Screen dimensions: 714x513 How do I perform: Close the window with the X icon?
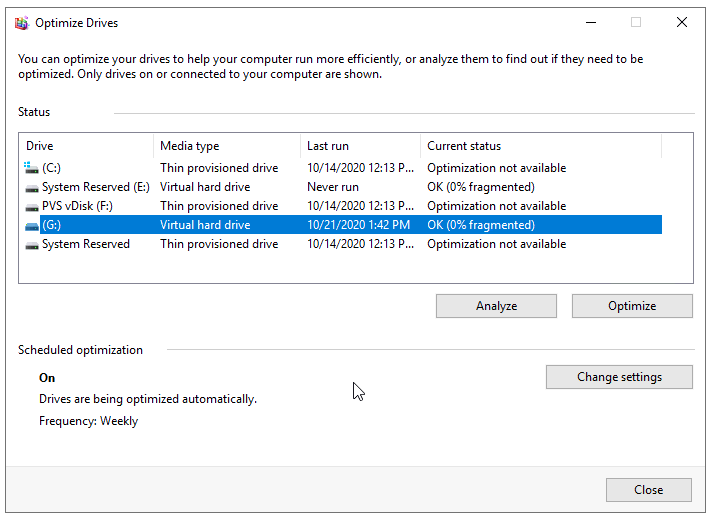(682, 22)
